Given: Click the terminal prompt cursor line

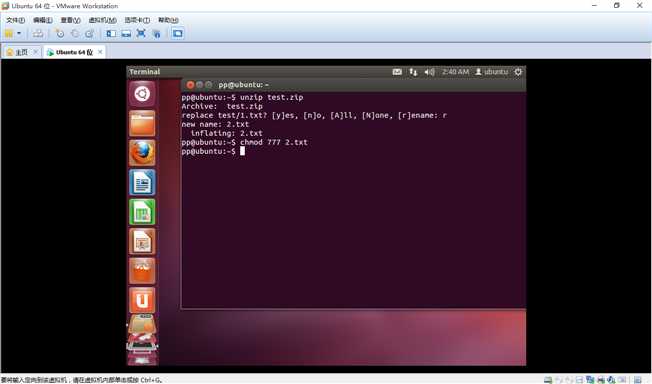Looking at the screenshot, I should 213,151.
